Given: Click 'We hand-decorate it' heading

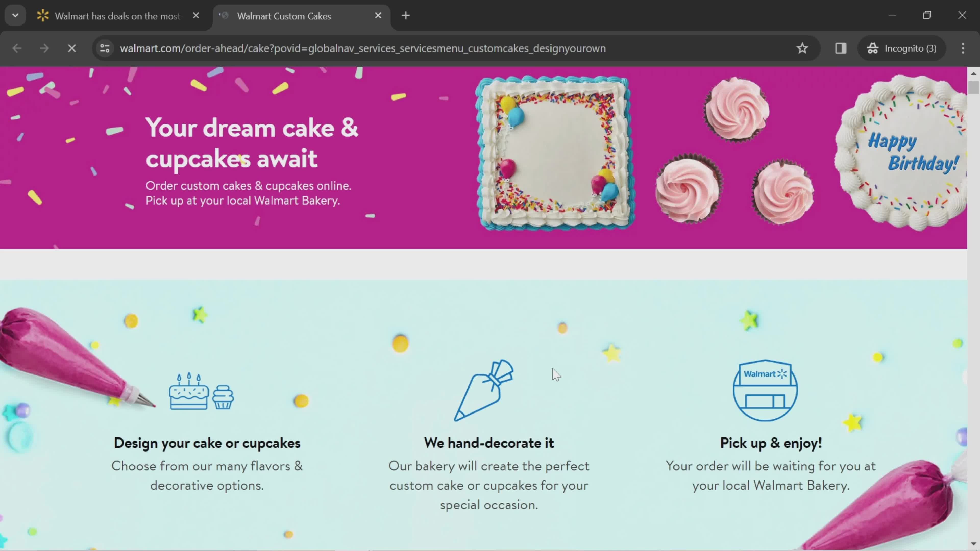Looking at the screenshot, I should pyautogui.click(x=489, y=443).
